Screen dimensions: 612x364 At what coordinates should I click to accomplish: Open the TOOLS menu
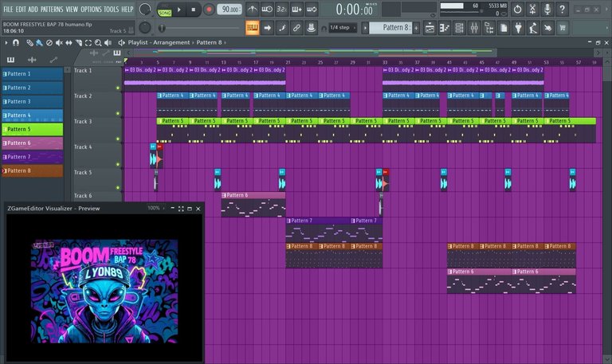(112, 9)
